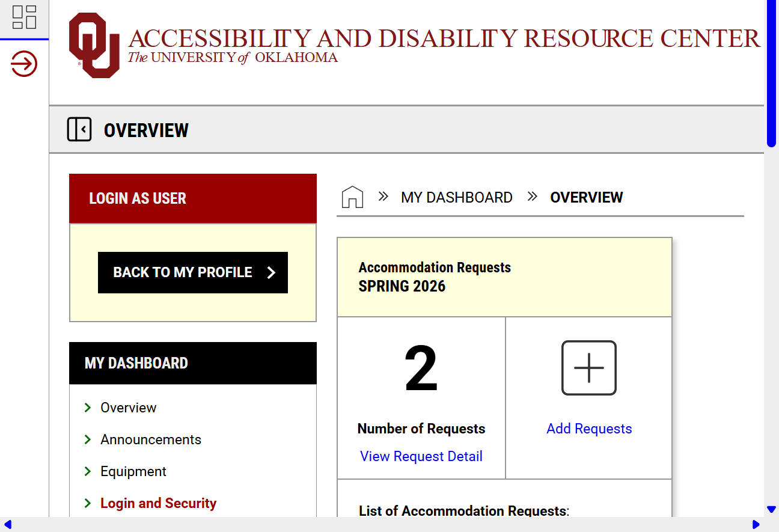Collapse the sidebar panel icon beside Overview
Viewport: 779px width, 532px height.
[x=79, y=129]
